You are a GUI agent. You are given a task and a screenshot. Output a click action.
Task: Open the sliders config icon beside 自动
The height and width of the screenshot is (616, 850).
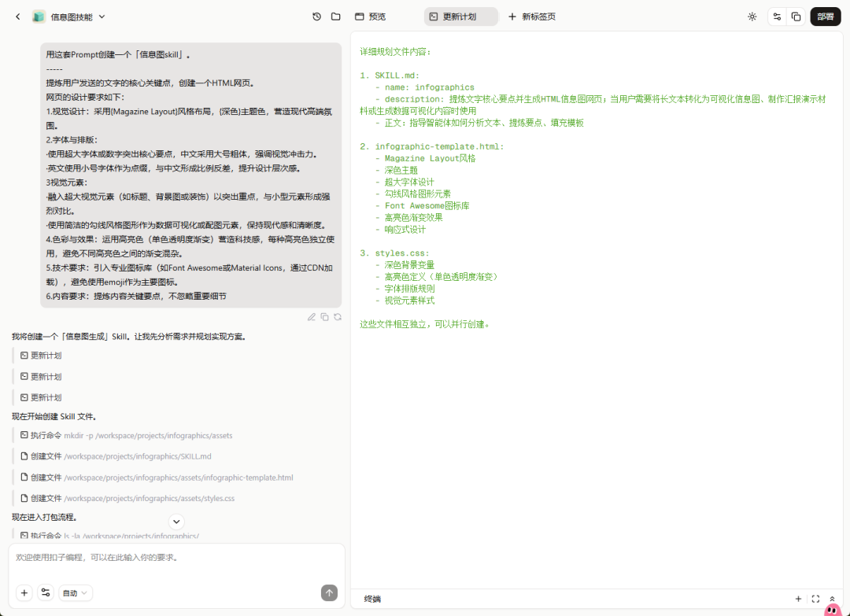click(x=46, y=592)
